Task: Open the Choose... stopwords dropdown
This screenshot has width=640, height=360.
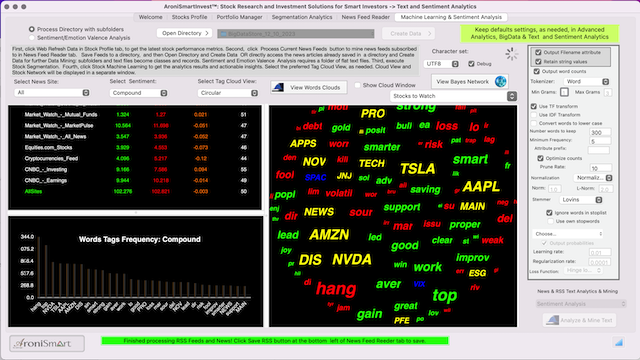Action: [568, 234]
